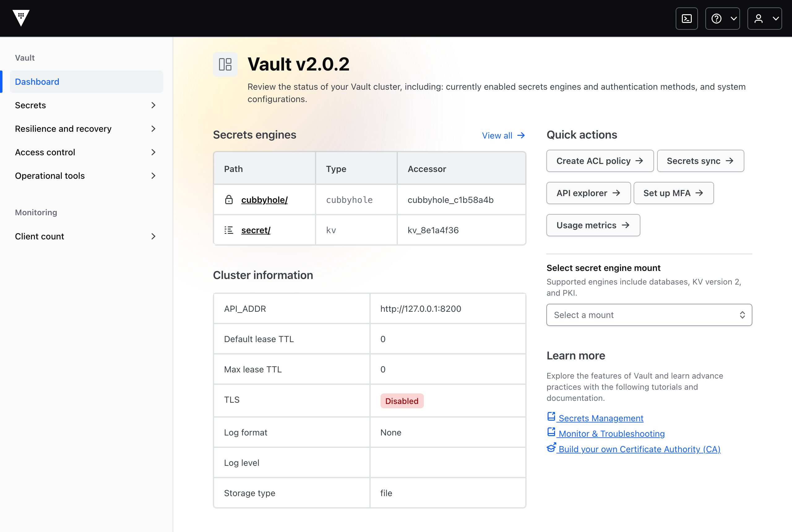Open the console terminal icon
The image size is (792, 532).
point(687,18)
